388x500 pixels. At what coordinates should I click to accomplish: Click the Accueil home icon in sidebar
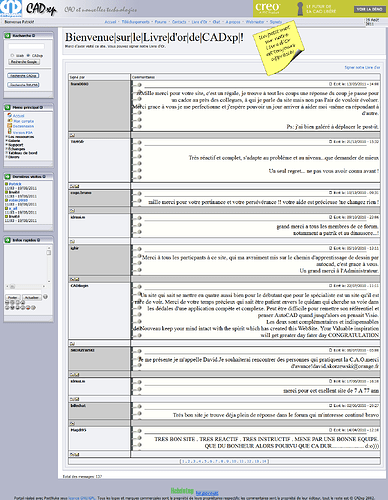tap(10, 115)
